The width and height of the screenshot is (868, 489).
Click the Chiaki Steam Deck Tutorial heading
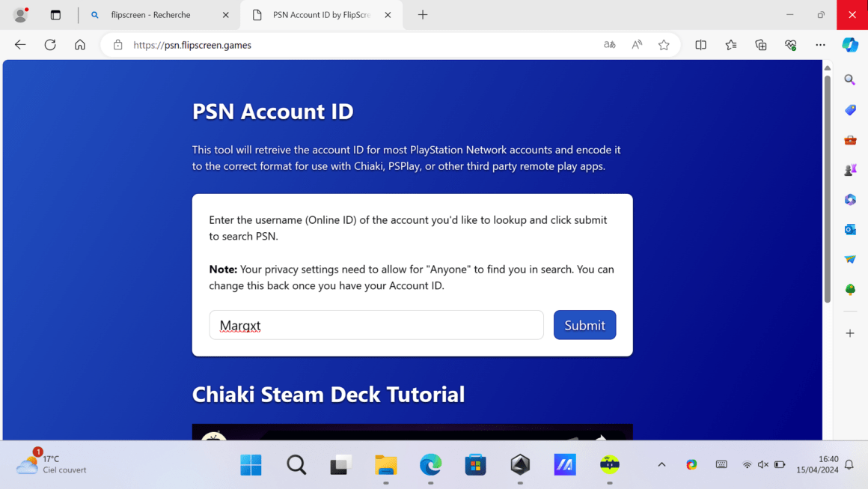pos(328,395)
